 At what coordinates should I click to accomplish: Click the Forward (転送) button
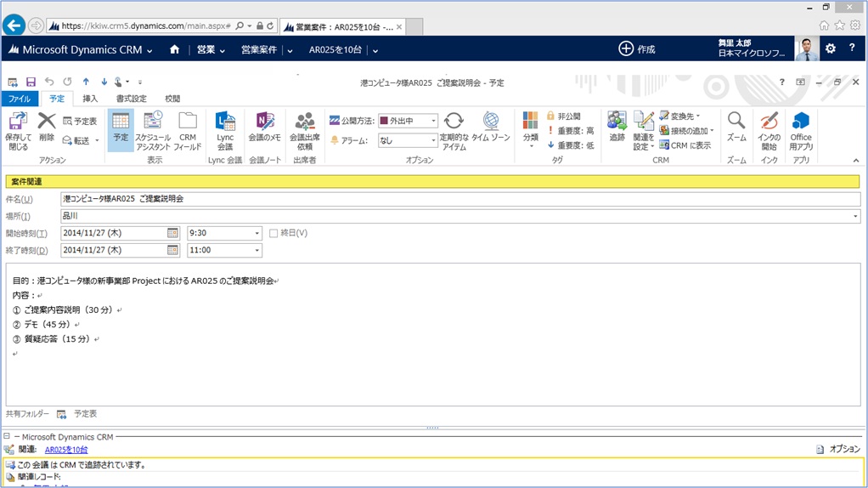coord(81,140)
